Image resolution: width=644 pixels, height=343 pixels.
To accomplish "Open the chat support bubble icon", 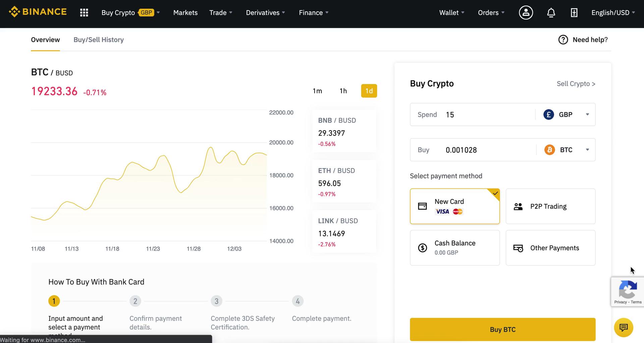I will (x=624, y=327).
